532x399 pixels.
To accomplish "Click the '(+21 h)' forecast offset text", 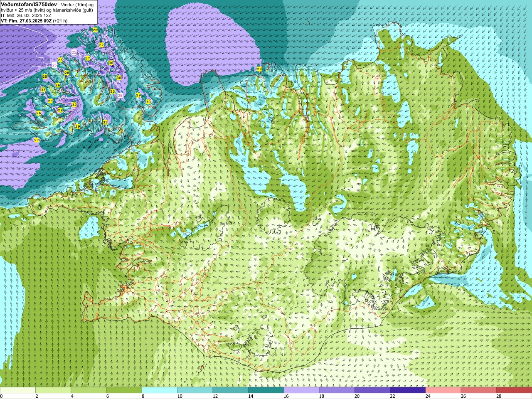I will [x=60, y=21].
